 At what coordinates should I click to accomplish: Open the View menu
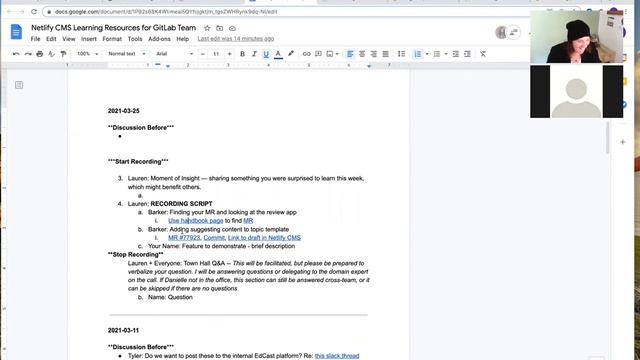coord(69,39)
